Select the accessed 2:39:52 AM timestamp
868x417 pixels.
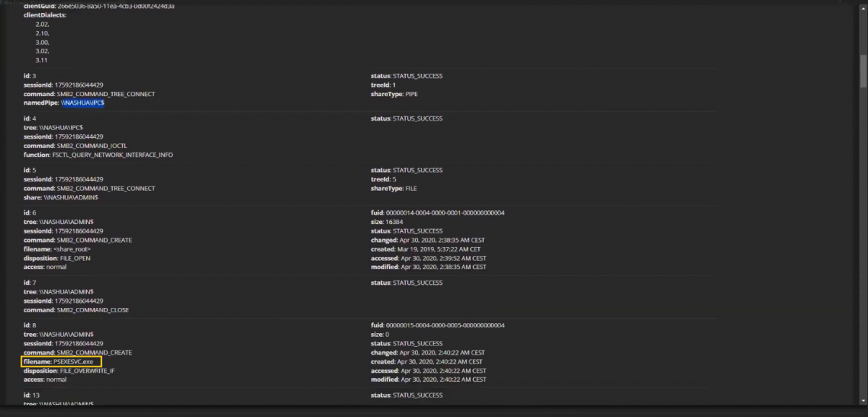tap(428, 258)
